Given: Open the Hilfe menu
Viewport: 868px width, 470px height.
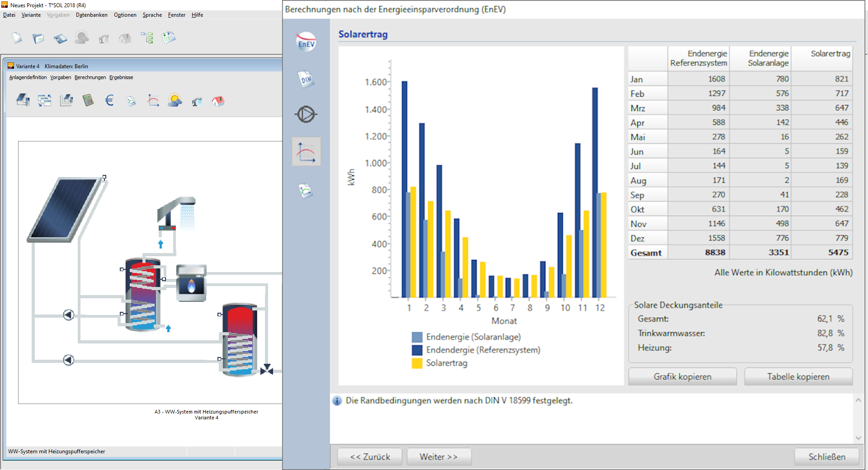Looking at the screenshot, I should [197, 15].
